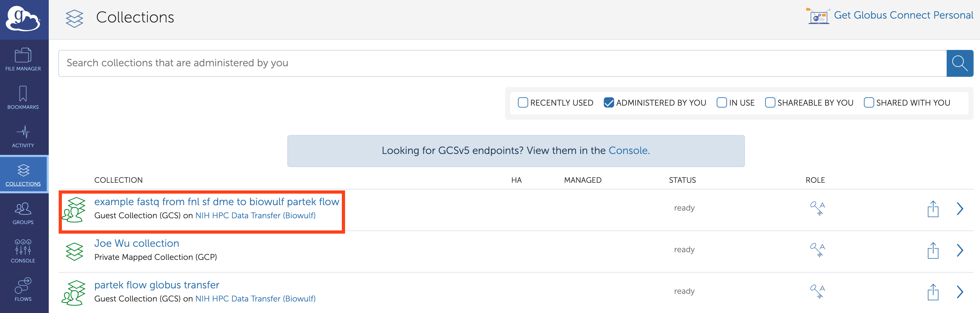This screenshot has height=313, width=980.
Task: Open the Flows page
Action: pos(23,289)
